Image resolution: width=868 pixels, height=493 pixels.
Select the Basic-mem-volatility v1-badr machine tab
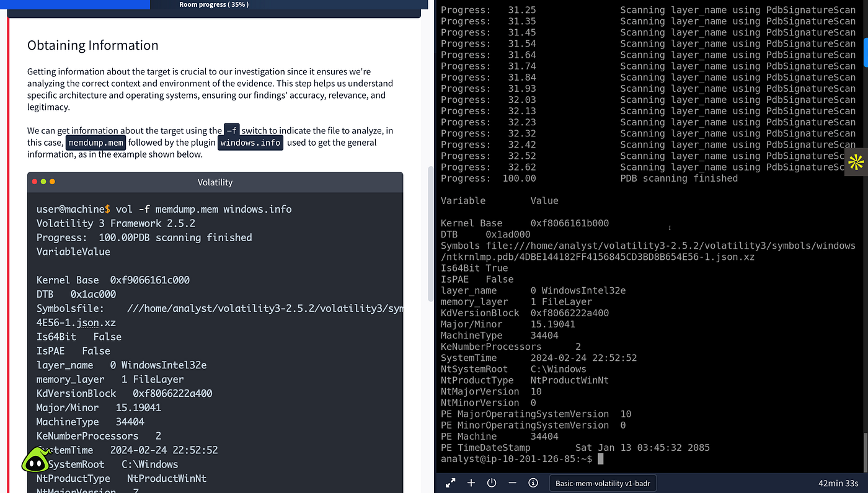(x=603, y=483)
